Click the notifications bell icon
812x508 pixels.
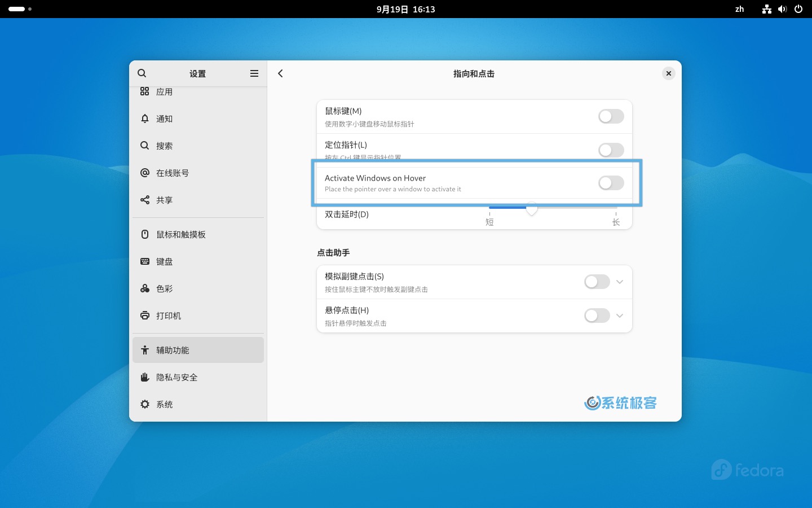pos(145,119)
